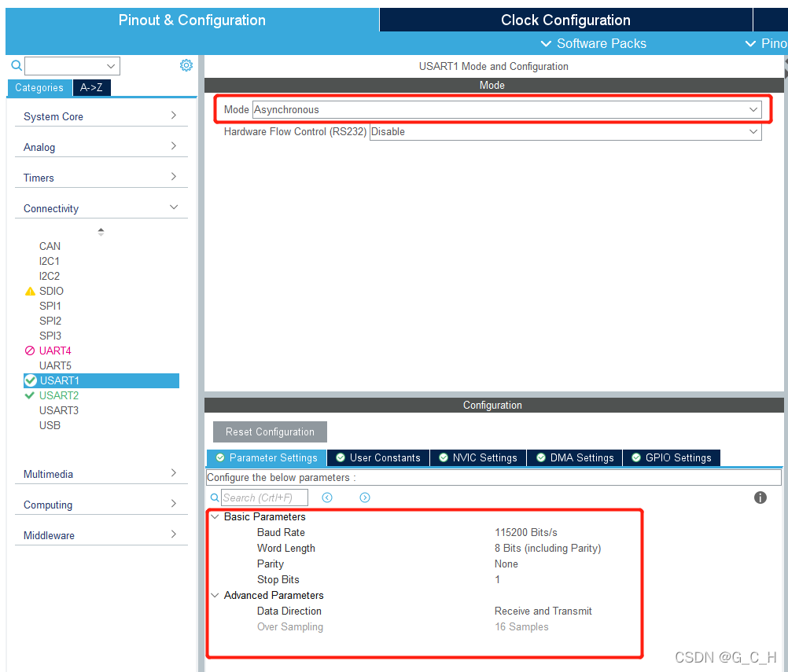Select the A->Z tab
This screenshot has width=788, height=672.
91,87
